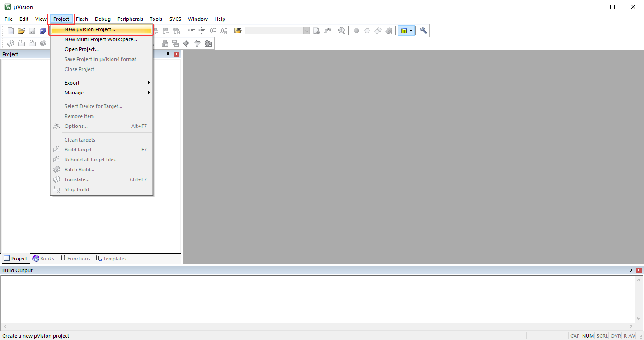Click the Comment selection icon
Screen dimensions: 644x340
click(x=213, y=31)
